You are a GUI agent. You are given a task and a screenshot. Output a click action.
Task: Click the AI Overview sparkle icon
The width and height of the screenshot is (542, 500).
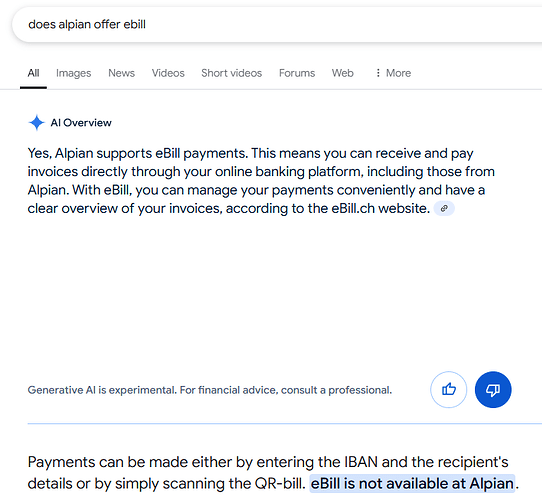pyautogui.click(x=36, y=123)
